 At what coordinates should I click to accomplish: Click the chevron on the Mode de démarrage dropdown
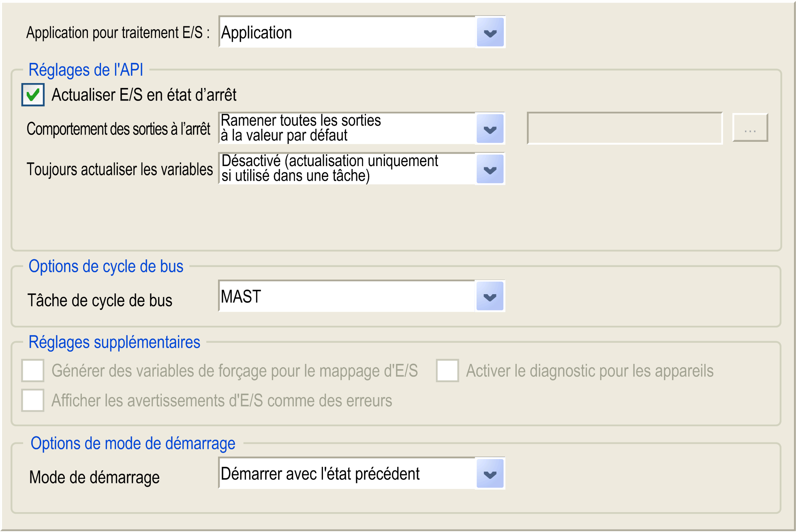[490, 473]
